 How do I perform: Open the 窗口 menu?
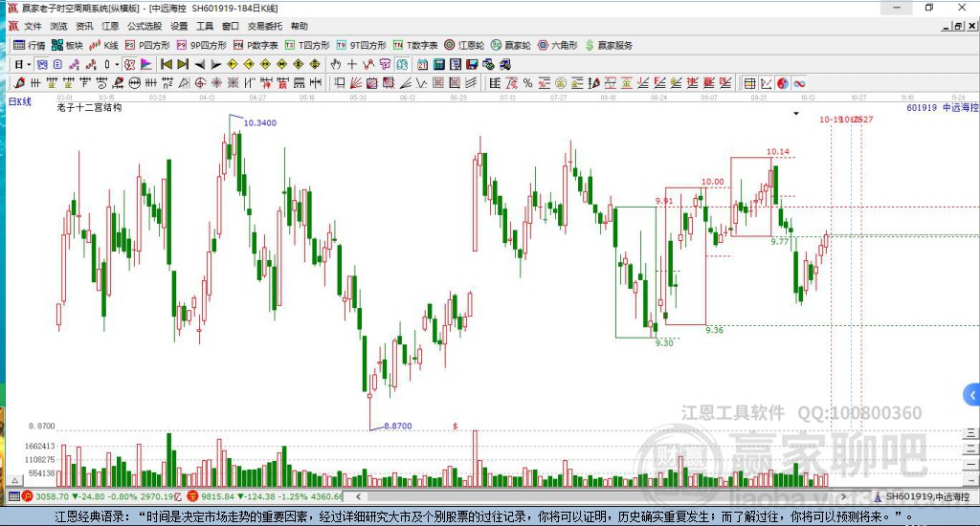[x=231, y=26]
